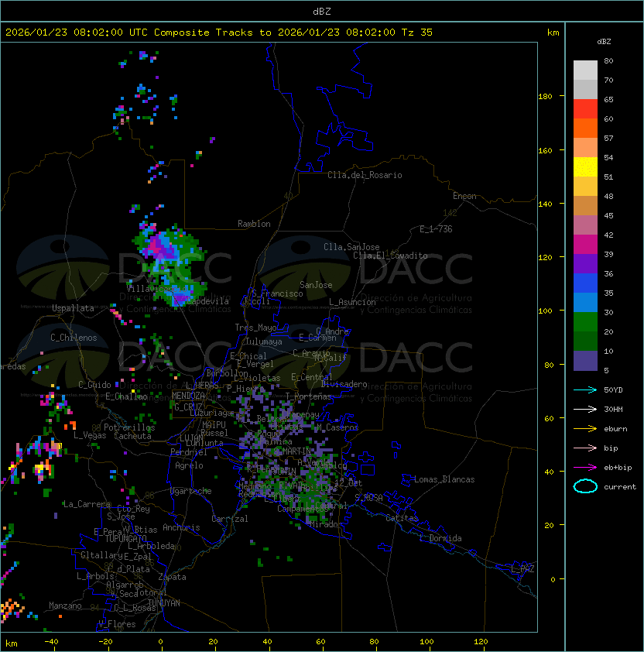The width and height of the screenshot is (644, 652).
Task: Click the 'Encon' place label
Action: coord(464,196)
